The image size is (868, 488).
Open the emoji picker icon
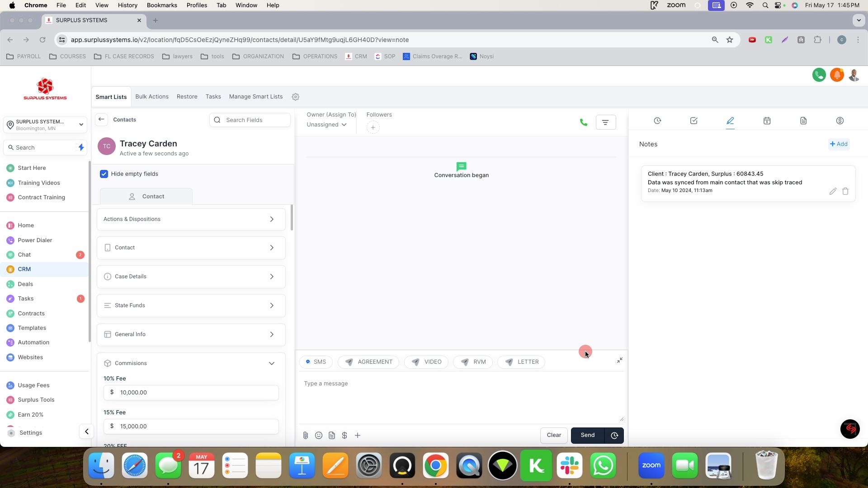point(319,435)
